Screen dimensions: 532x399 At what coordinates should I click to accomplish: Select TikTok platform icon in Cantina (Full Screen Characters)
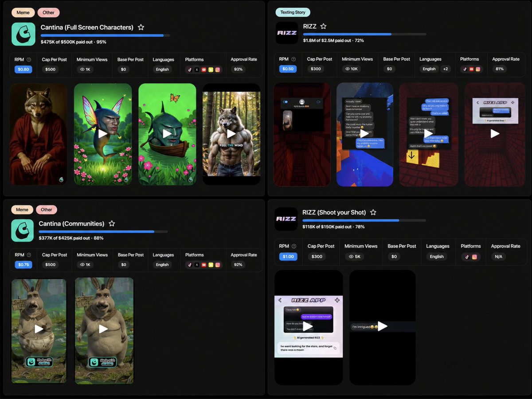tap(190, 70)
